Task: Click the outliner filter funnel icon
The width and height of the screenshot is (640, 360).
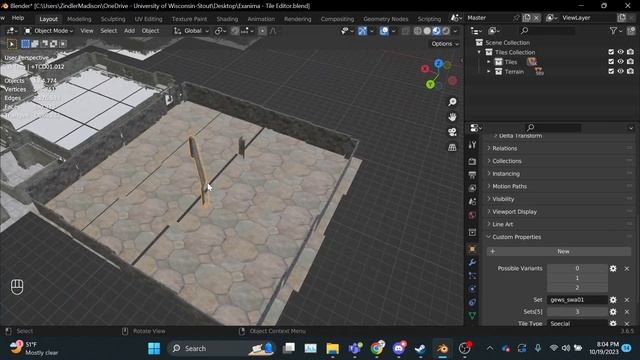Action: [x=613, y=31]
